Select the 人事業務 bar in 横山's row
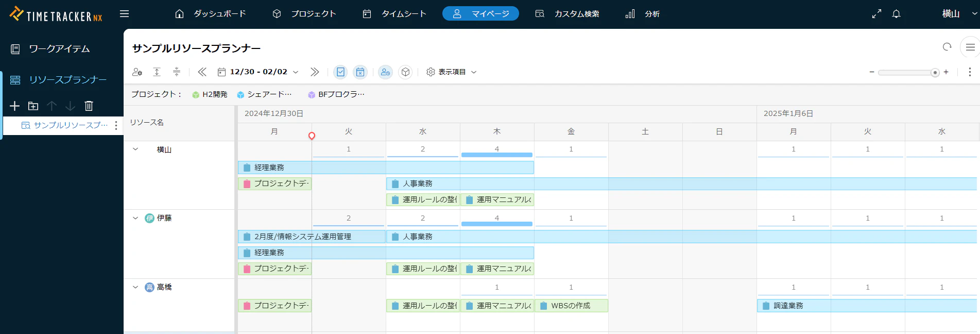This screenshot has width=980, height=334. [x=681, y=183]
